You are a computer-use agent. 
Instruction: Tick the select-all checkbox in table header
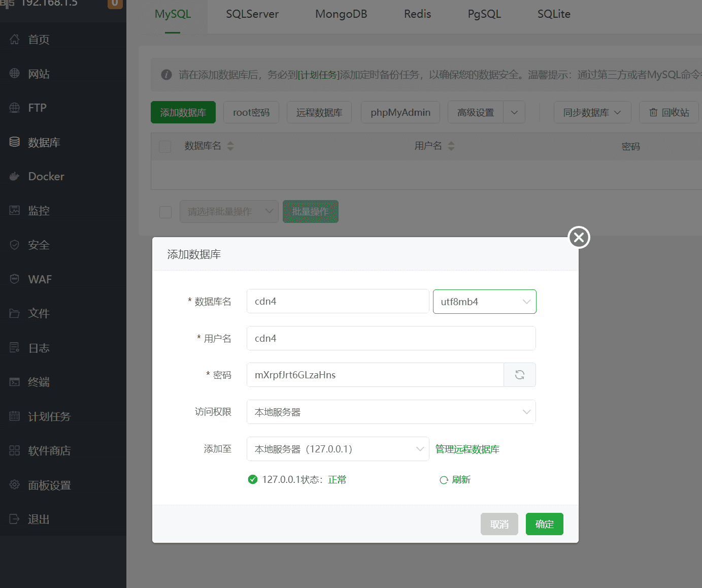[x=165, y=146]
